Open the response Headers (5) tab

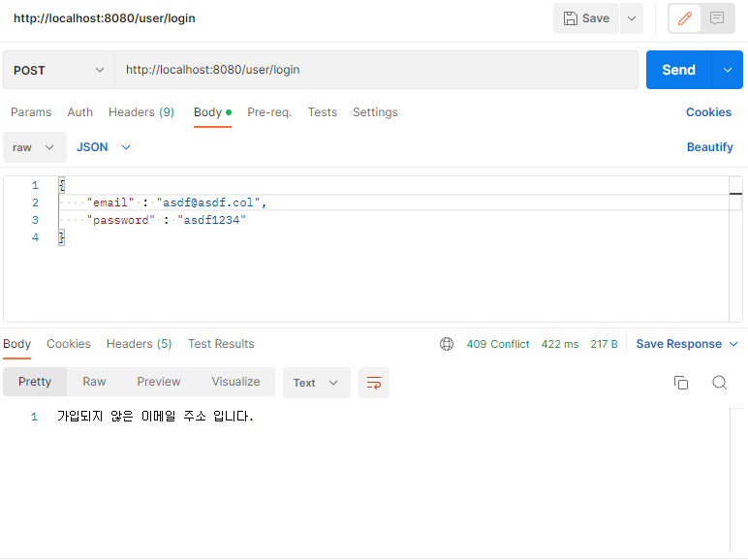tap(139, 344)
